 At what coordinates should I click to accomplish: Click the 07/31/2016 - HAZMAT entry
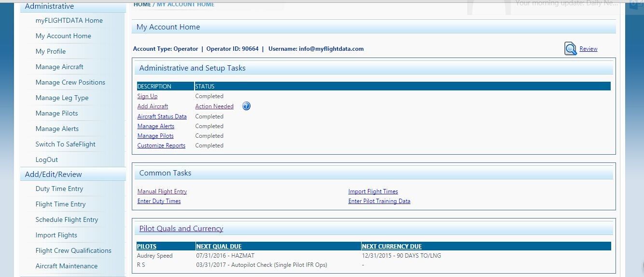click(x=225, y=256)
